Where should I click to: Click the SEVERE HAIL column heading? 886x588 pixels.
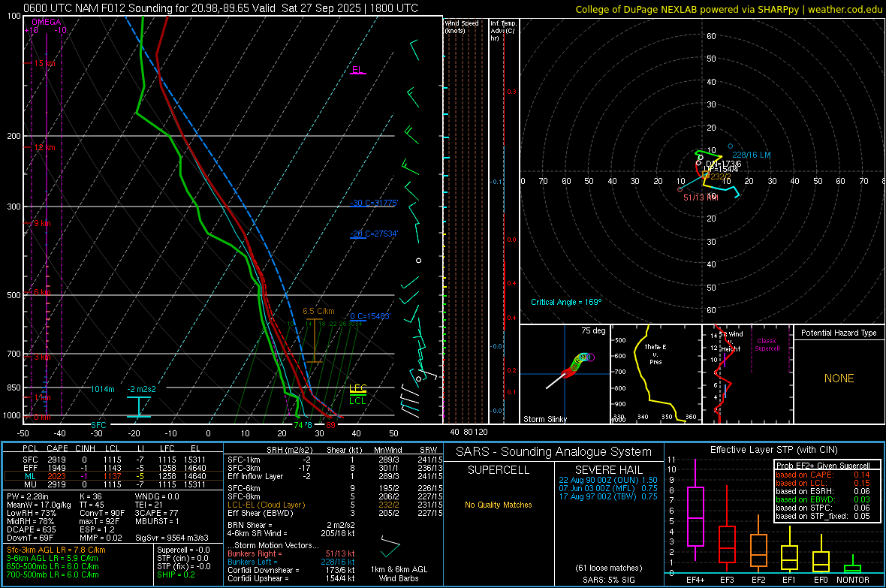click(608, 470)
